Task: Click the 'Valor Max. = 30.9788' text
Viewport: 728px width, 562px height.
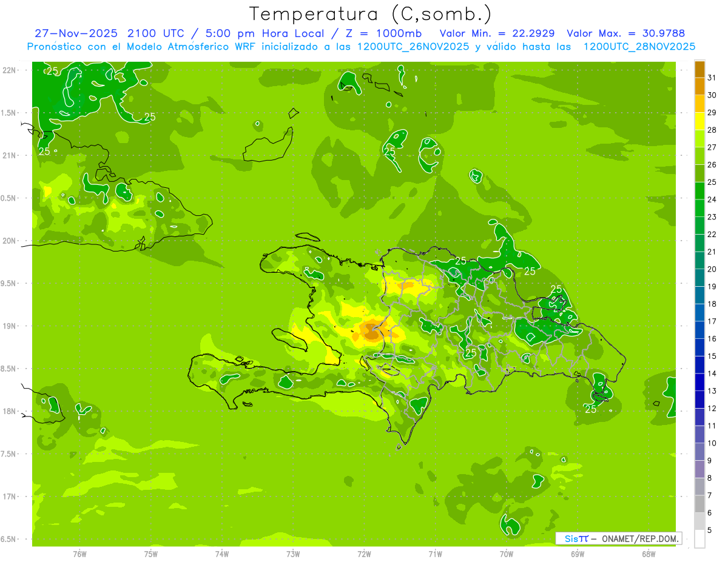Action: (x=625, y=33)
